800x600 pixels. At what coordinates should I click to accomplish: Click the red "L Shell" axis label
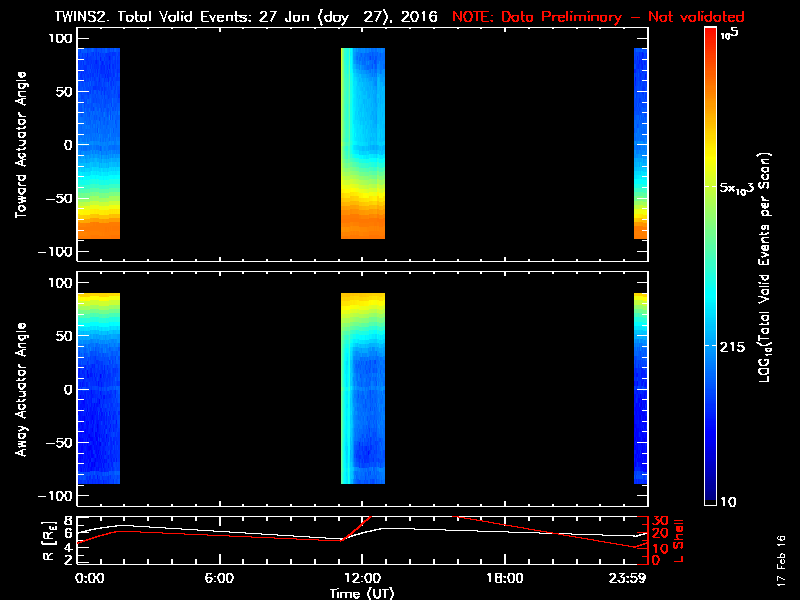pos(678,541)
